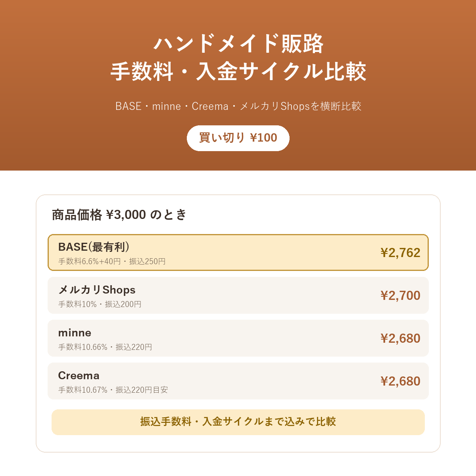Select the メルカリShops comparison row

pyautogui.click(x=238, y=296)
